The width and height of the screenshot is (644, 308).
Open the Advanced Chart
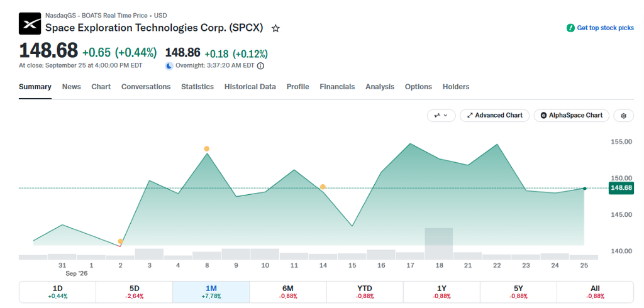click(495, 116)
